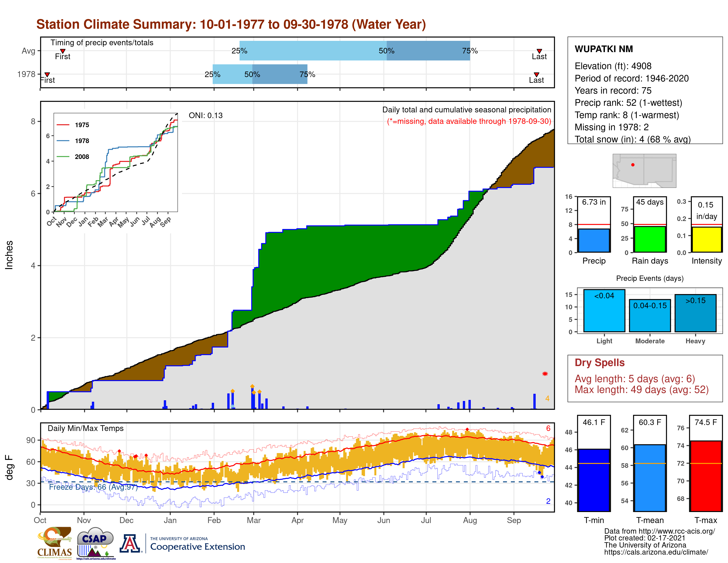
Task: Click the 45 days value
Action: pos(650,202)
